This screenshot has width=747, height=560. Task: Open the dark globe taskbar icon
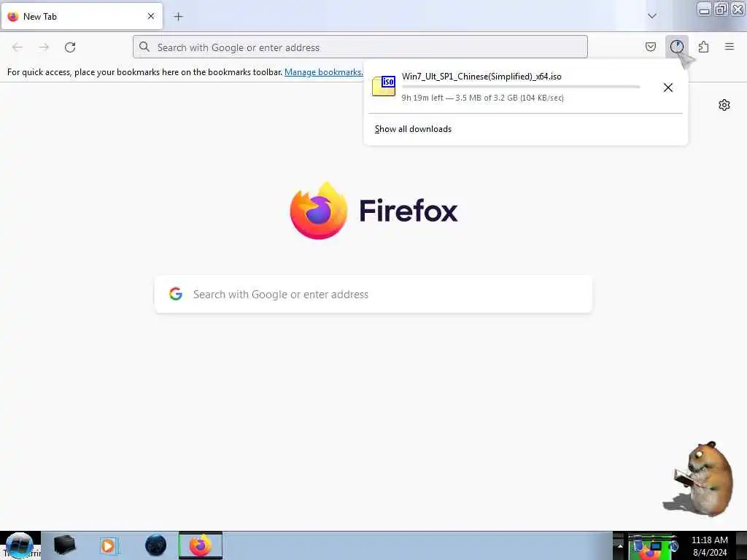pyautogui.click(x=155, y=545)
